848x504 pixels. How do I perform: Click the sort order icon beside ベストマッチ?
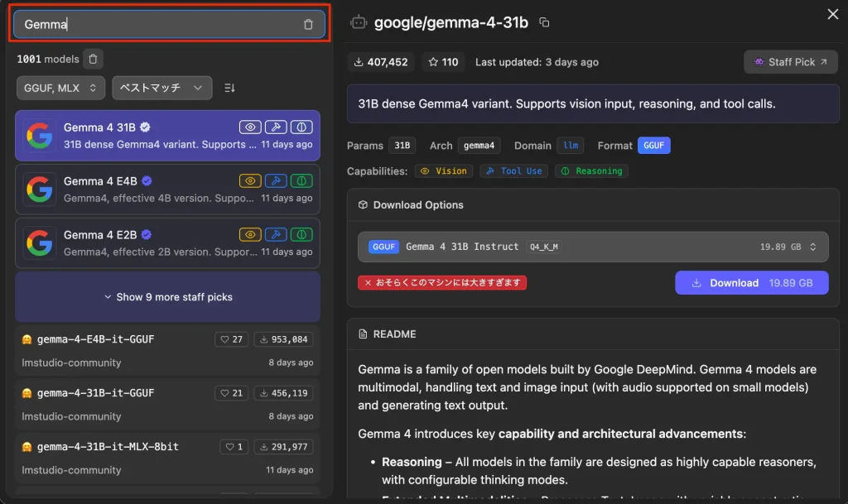click(x=230, y=88)
